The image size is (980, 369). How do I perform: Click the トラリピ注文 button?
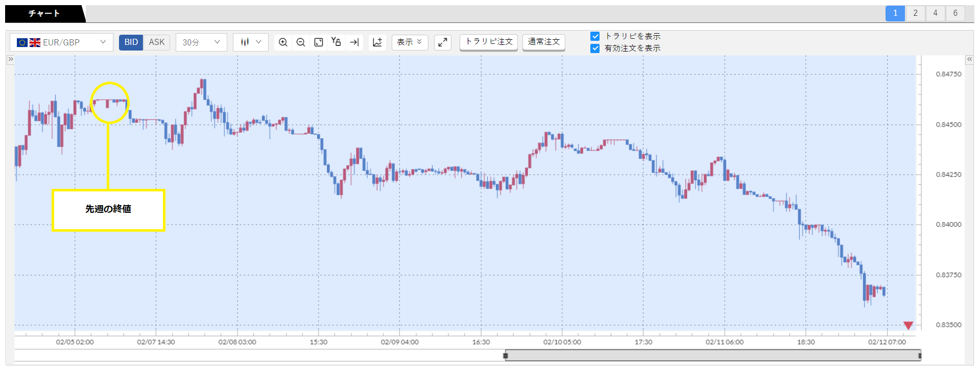point(489,42)
